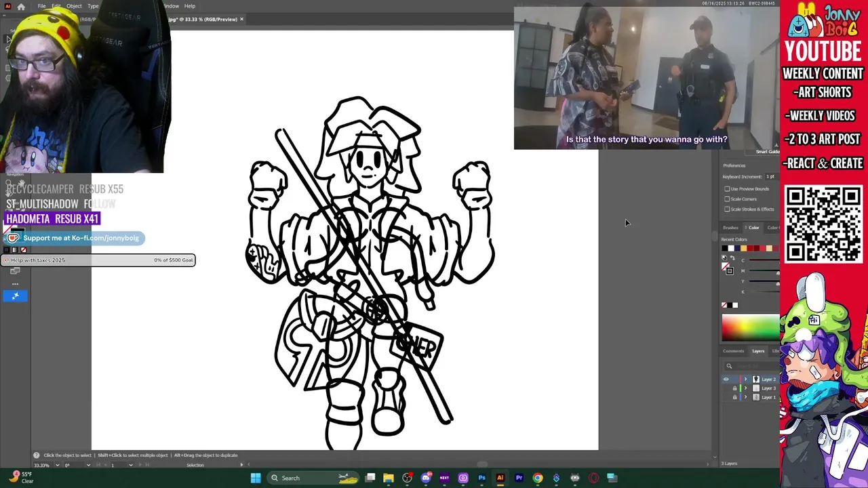868x488 pixels.
Task: Open OBS Studio from the taskbar
Action: tap(407, 478)
